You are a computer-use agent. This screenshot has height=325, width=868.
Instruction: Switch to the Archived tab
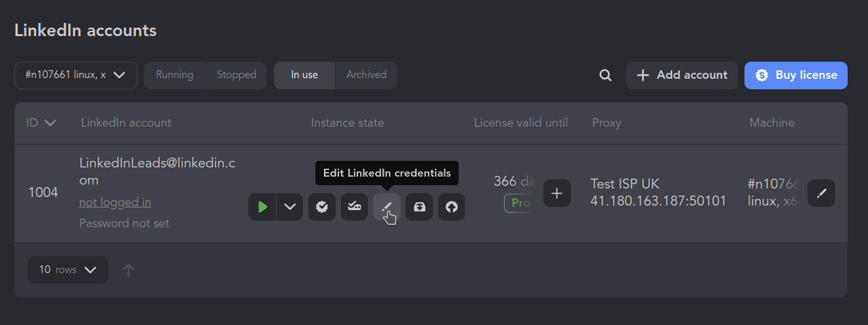point(367,75)
